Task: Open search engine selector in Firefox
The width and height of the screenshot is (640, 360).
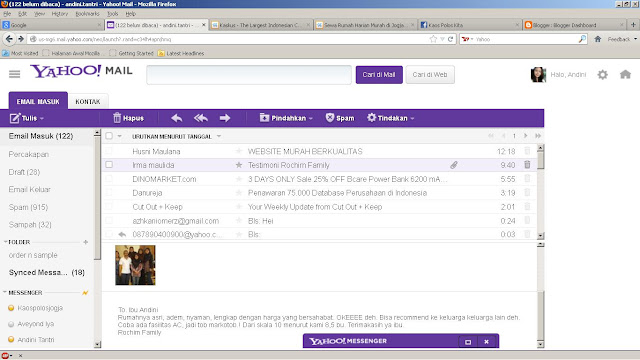Action: click(468, 39)
